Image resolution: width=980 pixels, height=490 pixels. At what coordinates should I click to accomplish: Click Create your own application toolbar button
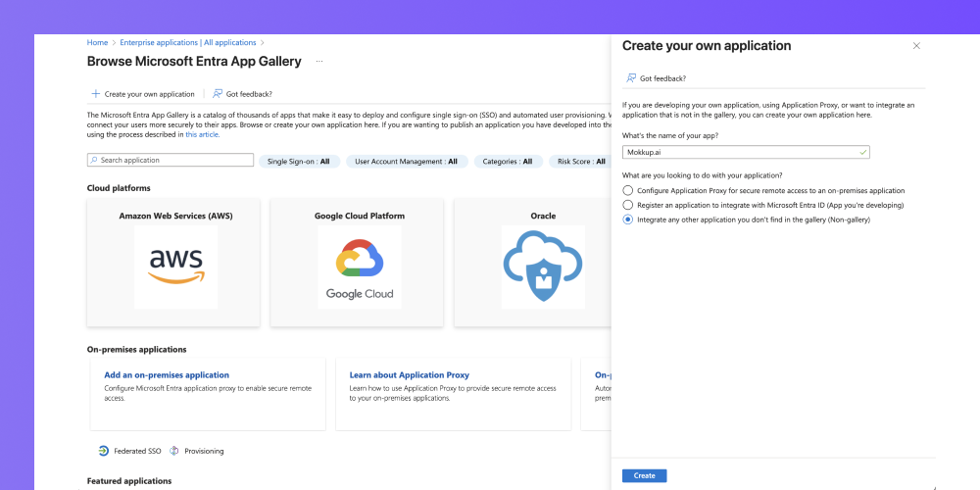(143, 94)
